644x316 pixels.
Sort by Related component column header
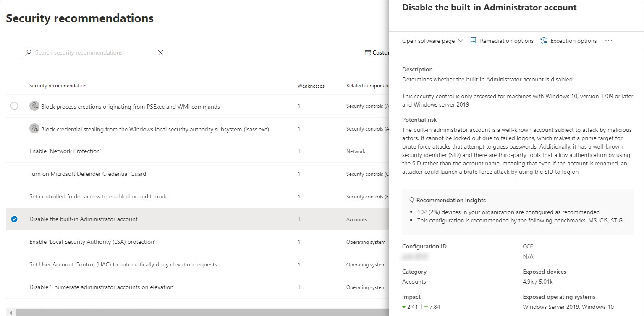(367, 86)
